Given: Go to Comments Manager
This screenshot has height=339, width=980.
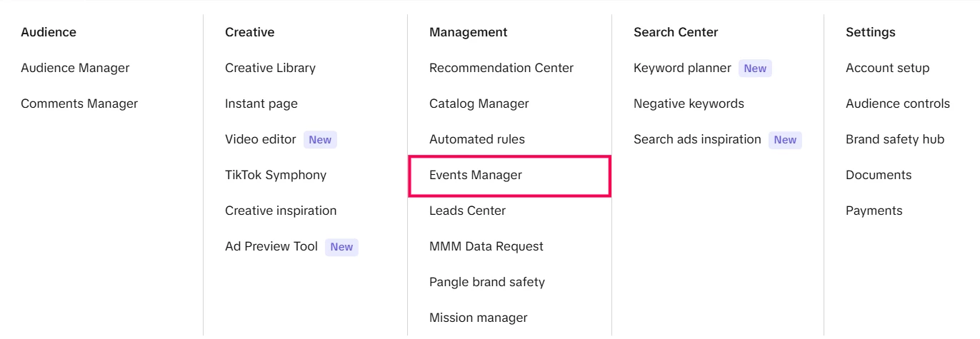Looking at the screenshot, I should click(x=79, y=103).
